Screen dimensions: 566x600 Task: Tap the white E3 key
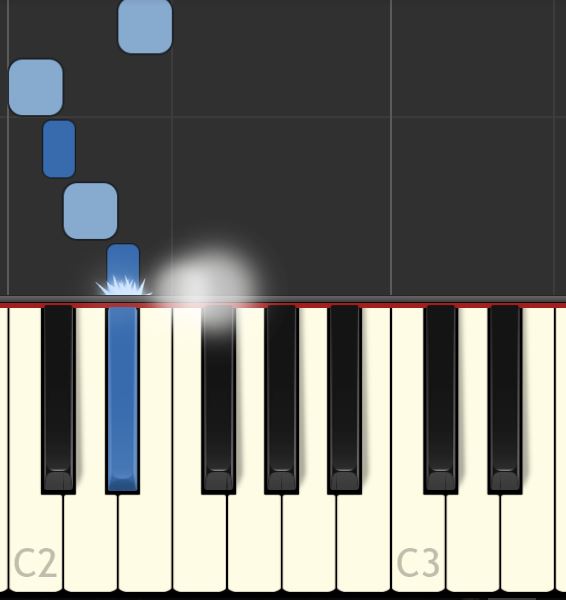click(x=527, y=543)
